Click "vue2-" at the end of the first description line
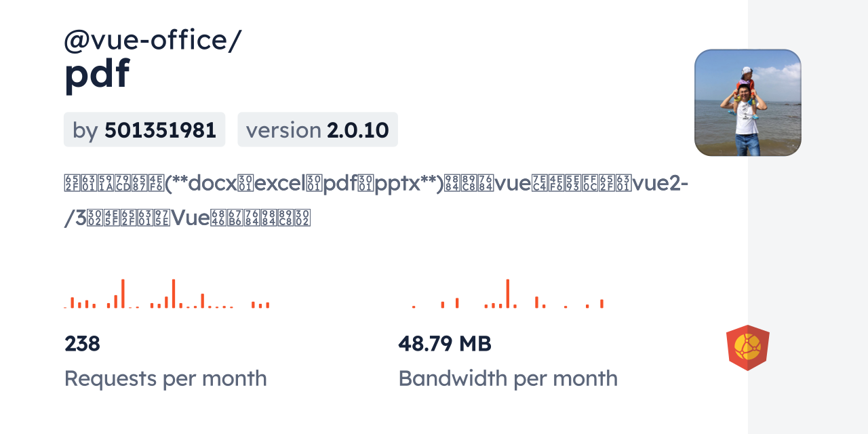This screenshot has width=868, height=434. coord(660,184)
